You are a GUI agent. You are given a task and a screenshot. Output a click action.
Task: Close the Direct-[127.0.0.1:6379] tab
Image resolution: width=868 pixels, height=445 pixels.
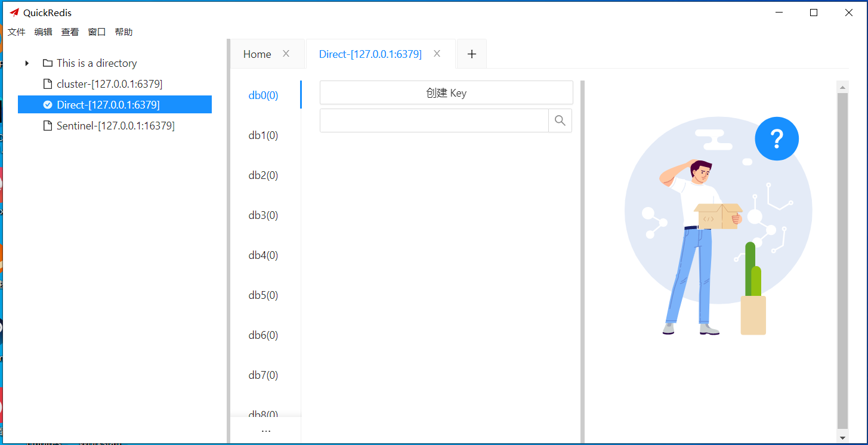[437, 54]
